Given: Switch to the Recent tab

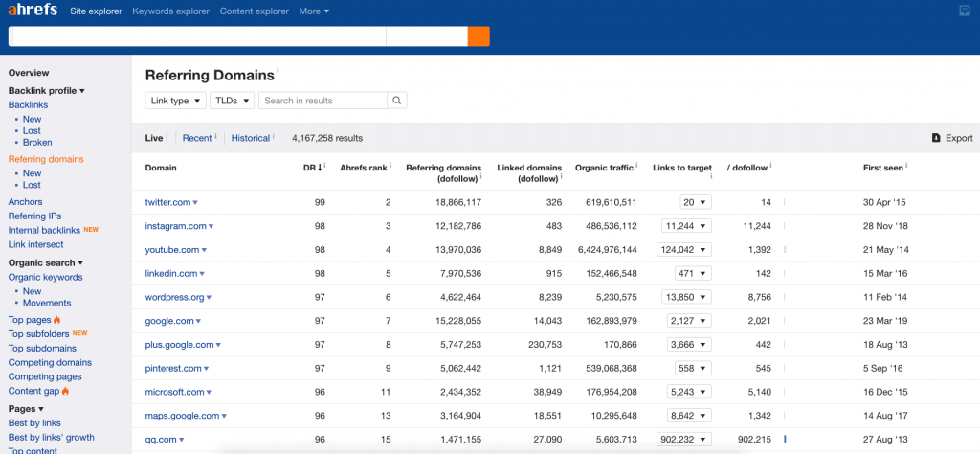Looking at the screenshot, I should pos(197,138).
